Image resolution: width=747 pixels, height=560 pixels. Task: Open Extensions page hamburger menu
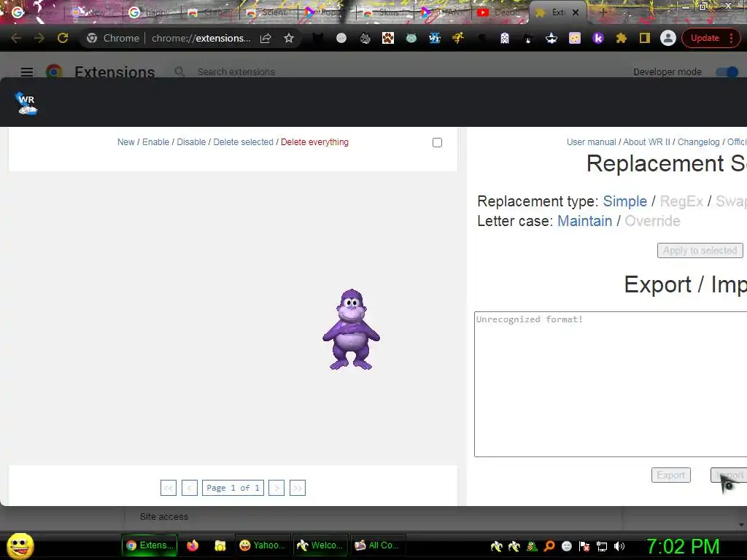coord(27,72)
